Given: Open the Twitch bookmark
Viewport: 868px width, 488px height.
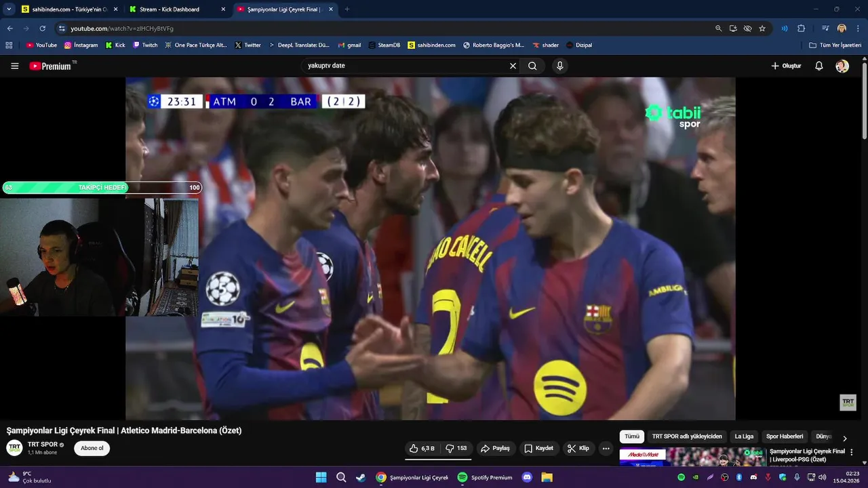Looking at the screenshot, I should (145, 45).
